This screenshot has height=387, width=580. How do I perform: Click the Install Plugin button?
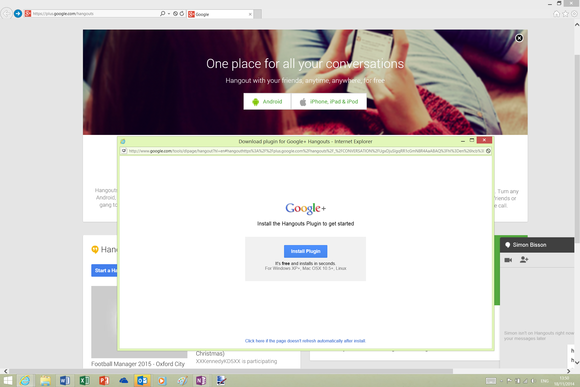click(x=306, y=251)
